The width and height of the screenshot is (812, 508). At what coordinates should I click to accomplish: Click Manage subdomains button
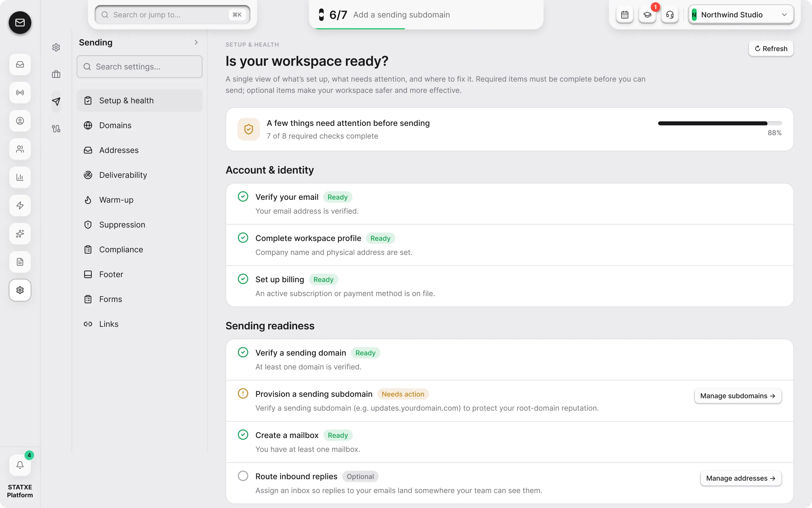pos(738,396)
